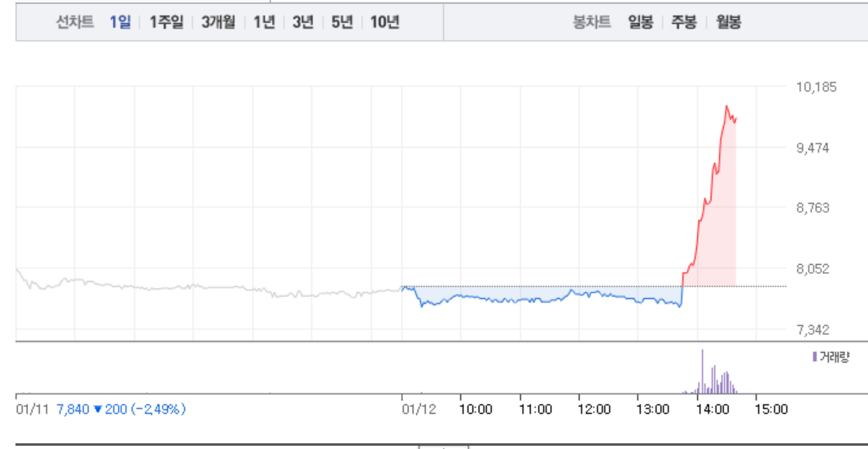Switch line chart to 3개월
Screen dimensions: 868x449
218,22
